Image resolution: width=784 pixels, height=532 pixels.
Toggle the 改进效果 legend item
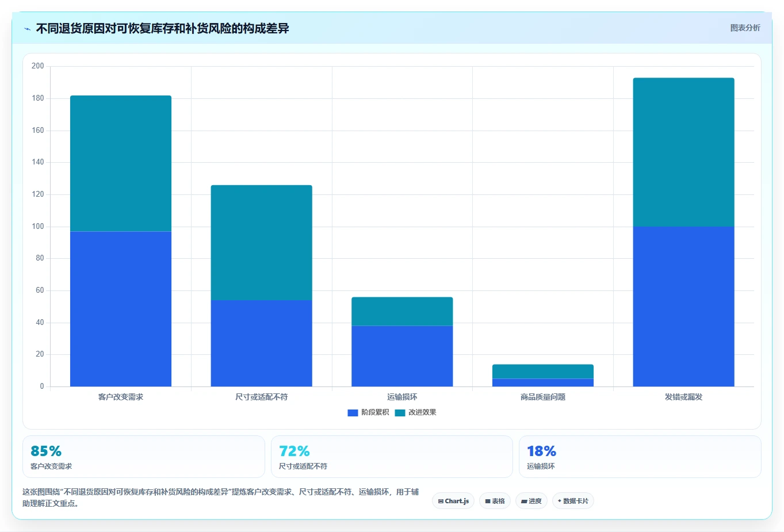click(x=416, y=412)
